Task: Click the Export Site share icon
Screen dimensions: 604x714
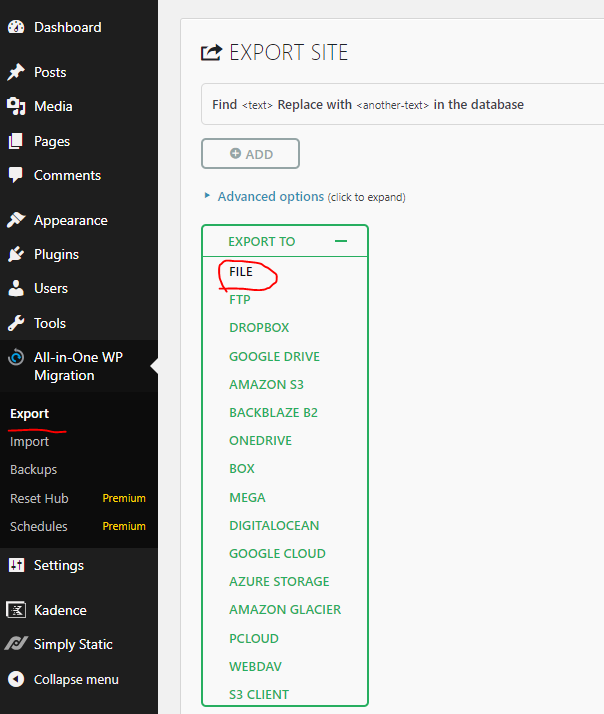Action: point(211,52)
